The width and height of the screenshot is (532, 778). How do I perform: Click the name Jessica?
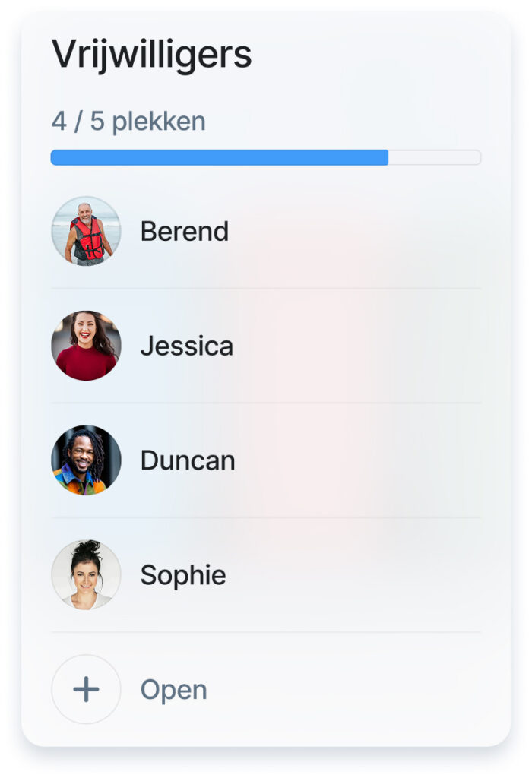[187, 346]
